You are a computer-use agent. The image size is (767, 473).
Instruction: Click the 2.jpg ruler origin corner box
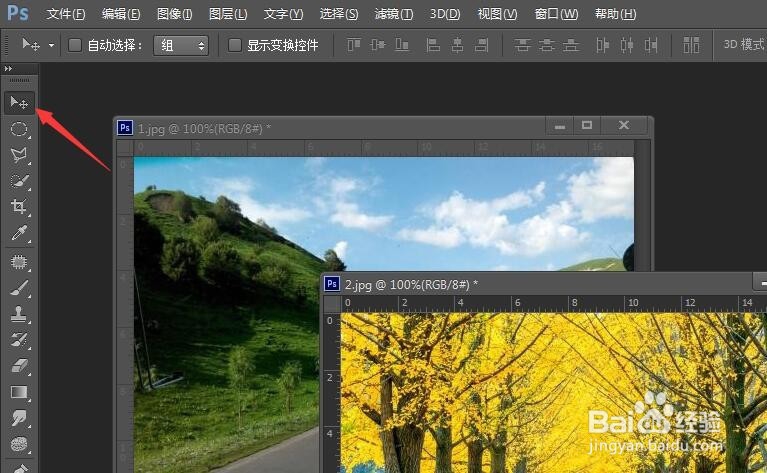(332, 303)
